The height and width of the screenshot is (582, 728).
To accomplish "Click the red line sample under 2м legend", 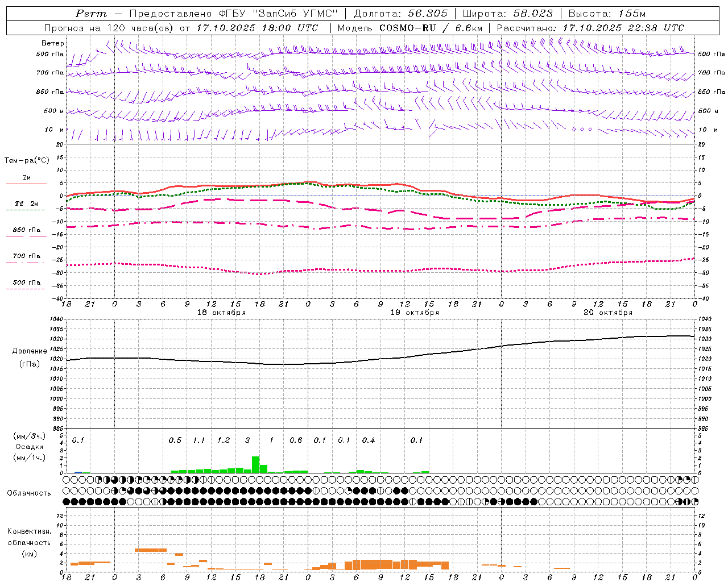I will [x=26, y=184].
